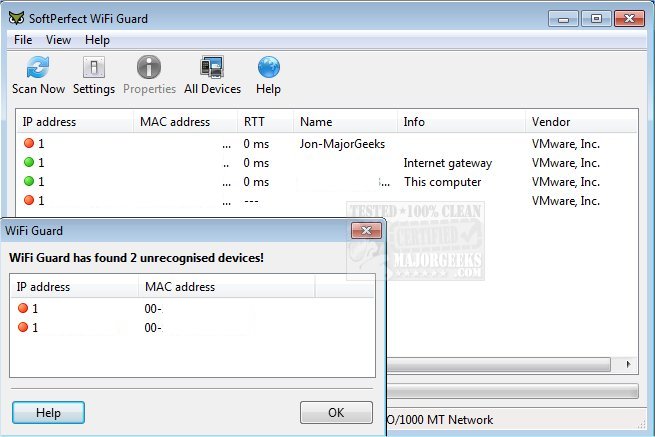
Task: Close the WiFi Guard alert dialog
Action: click(367, 231)
